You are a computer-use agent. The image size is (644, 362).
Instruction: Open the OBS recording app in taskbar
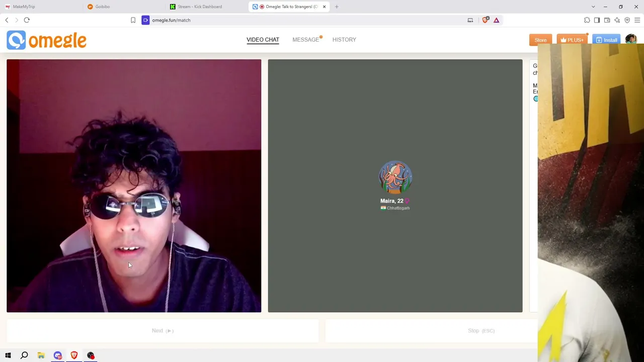tap(91, 355)
